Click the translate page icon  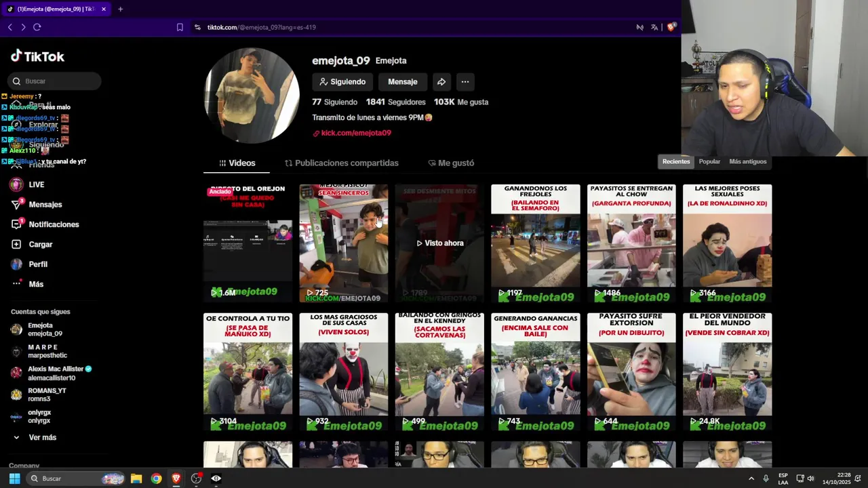click(654, 27)
